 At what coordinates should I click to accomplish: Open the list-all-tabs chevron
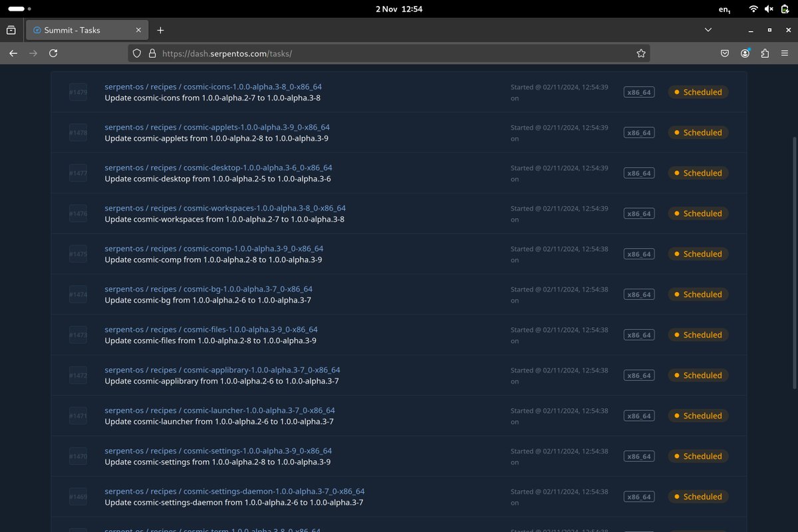(708, 30)
